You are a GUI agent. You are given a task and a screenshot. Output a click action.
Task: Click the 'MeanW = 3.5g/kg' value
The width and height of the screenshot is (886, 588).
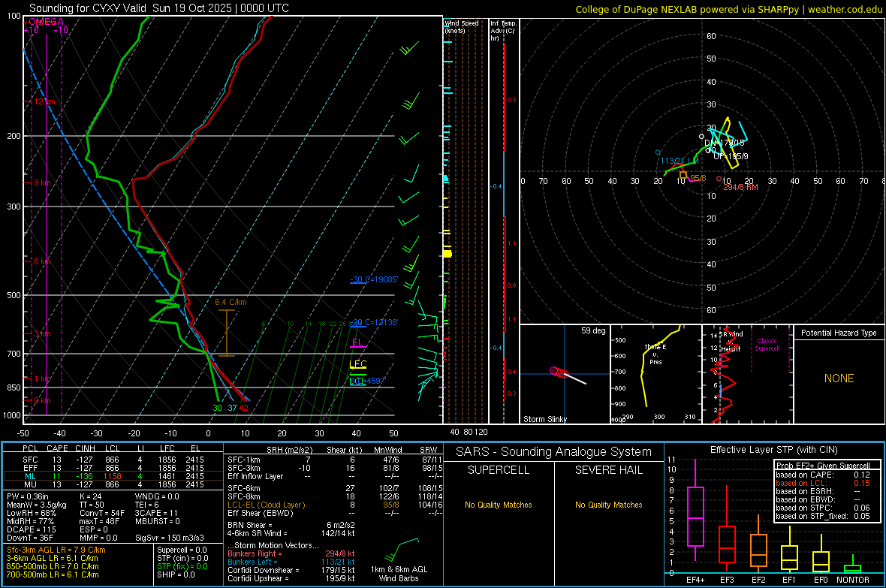coord(37,505)
